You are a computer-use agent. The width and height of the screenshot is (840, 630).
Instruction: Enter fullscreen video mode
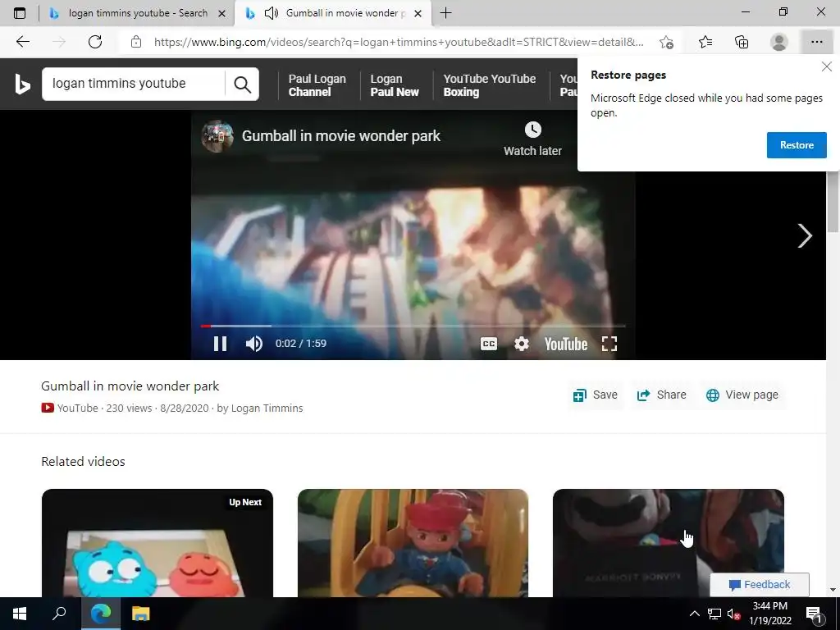(x=609, y=344)
